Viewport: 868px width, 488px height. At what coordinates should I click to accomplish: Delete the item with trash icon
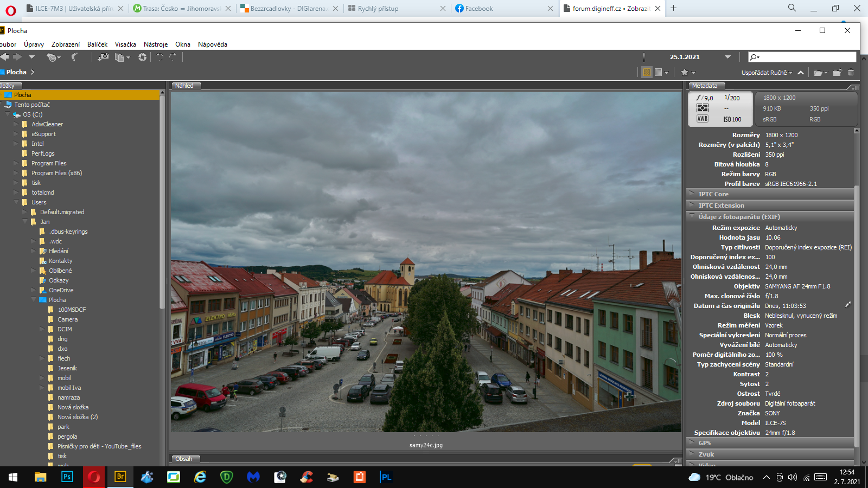coord(851,73)
